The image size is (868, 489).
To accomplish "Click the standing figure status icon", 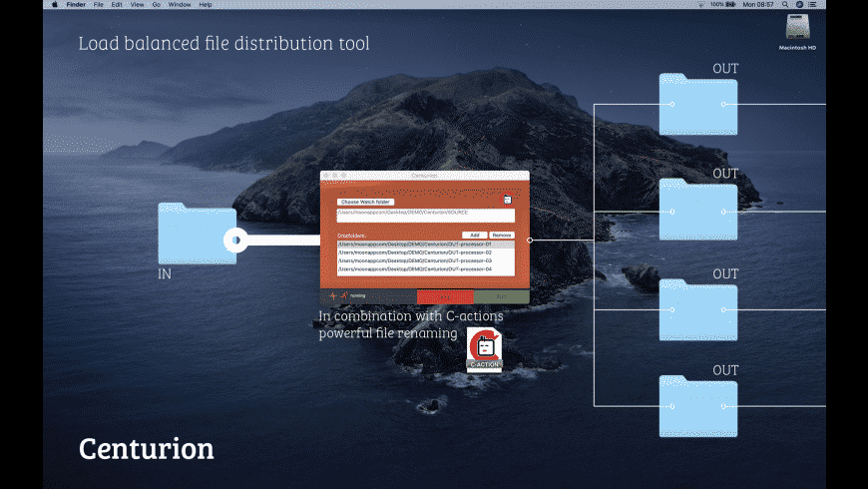I will (x=332, y=295).
